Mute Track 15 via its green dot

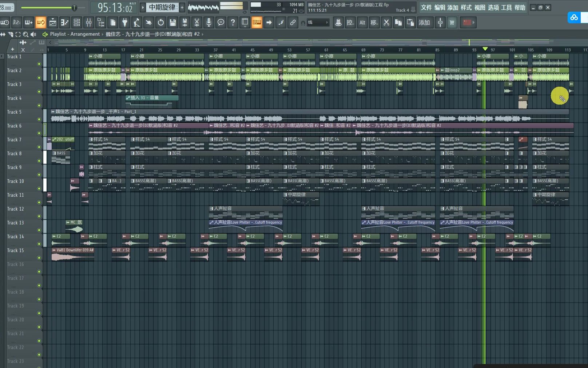pos(39,258)
